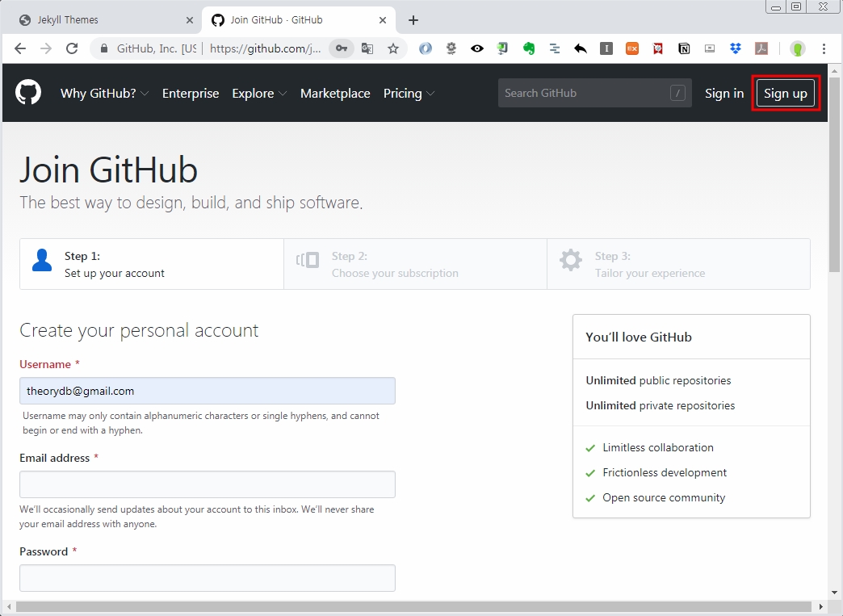Open the Evernote extension

[x=529, y=48]
